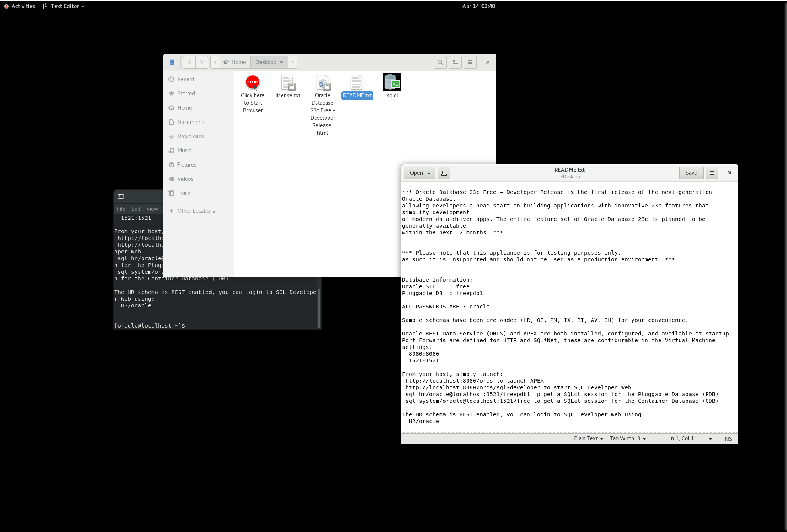Open the Text Editor hamburger menu
787x532 pixels.
[x=712, y=173]
